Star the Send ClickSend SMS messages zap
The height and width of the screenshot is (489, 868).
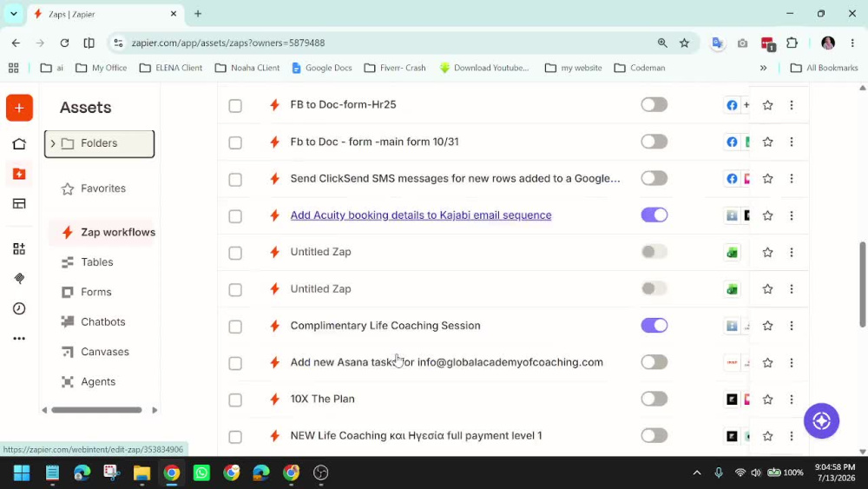tap(767, 178)
